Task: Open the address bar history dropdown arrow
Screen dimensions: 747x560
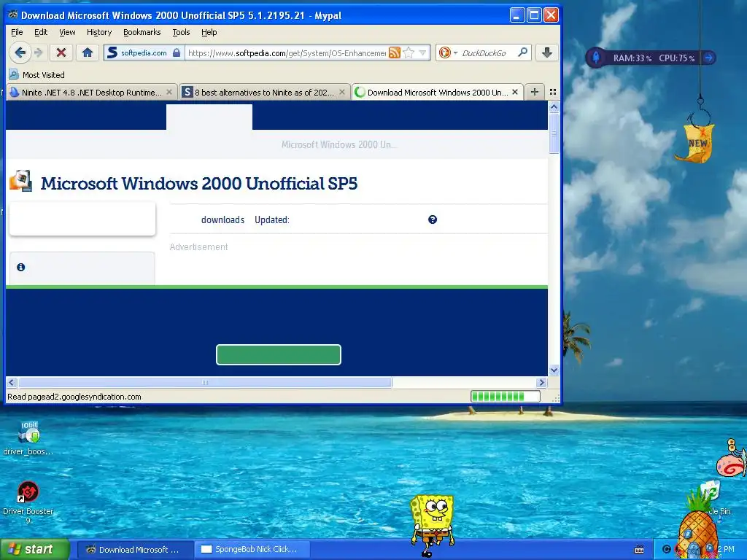Action: 422,52
